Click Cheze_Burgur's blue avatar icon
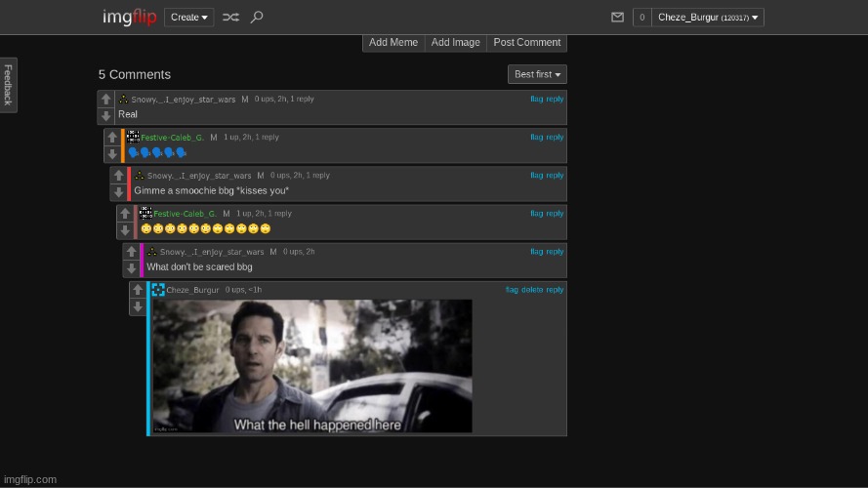868x488 pixels. (x=158, y=289)
